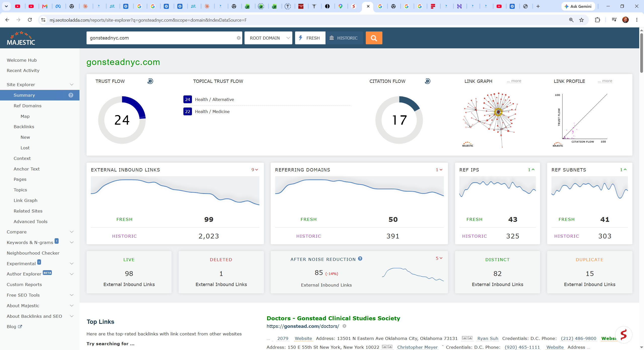Go to Backlinks report
The width and height of the screenshot is (644, 350).
[24, 127]
